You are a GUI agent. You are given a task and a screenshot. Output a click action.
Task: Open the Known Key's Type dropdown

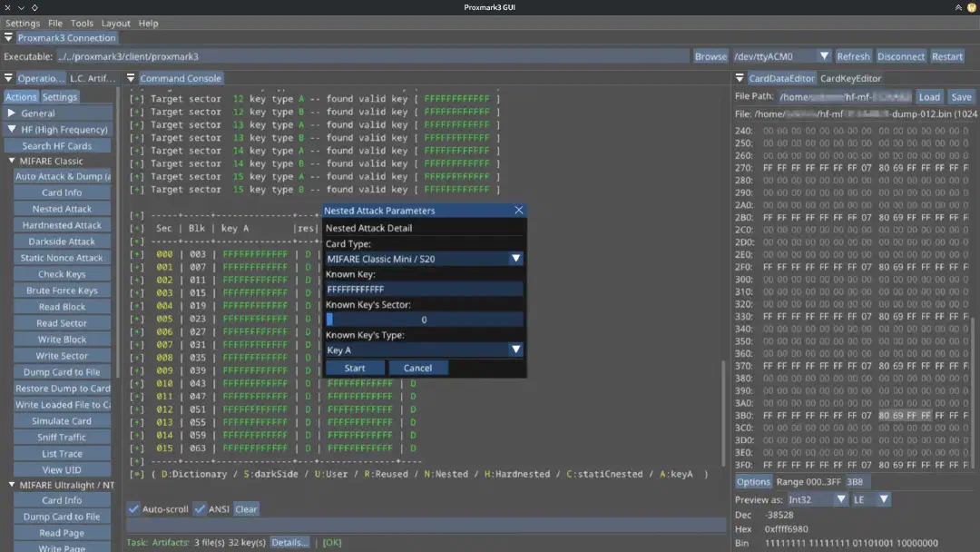pos(515,350)
